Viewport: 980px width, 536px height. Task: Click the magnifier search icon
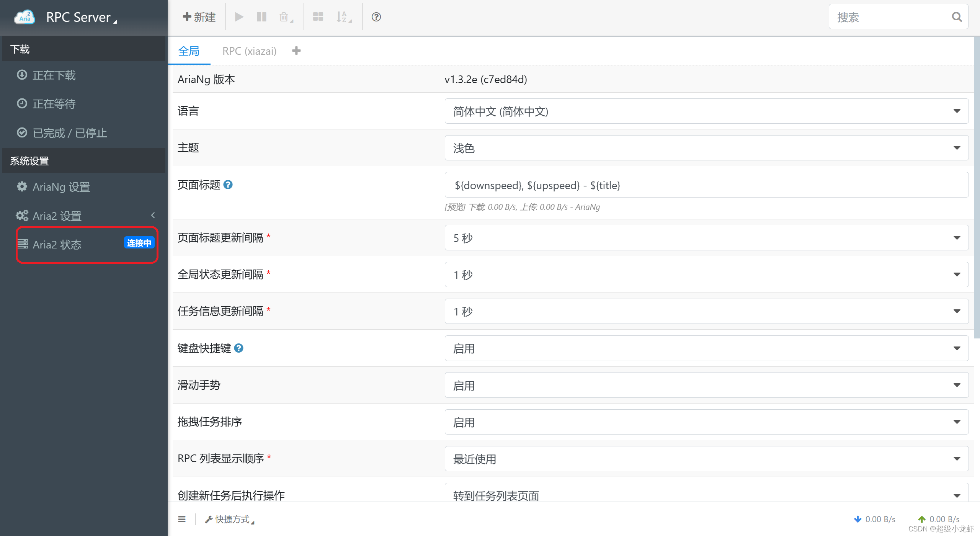coord(957,17)
